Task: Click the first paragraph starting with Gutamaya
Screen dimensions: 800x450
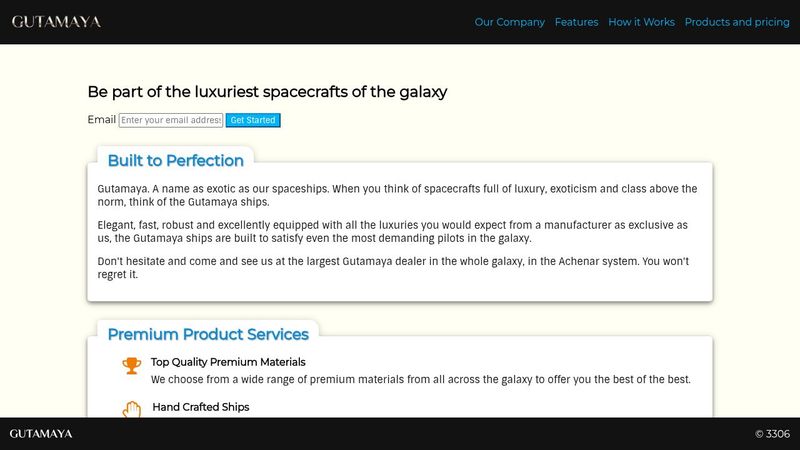Action: [397, 195]
